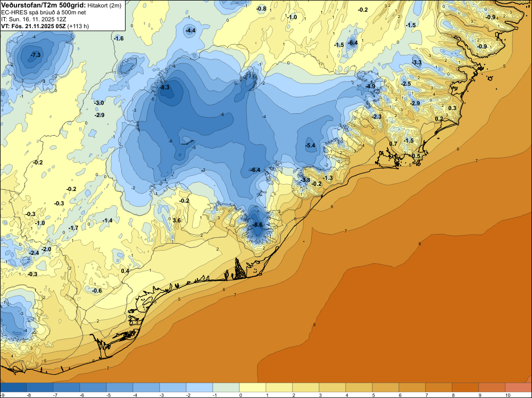Click the legend color between 4 and 5
This screenshot has height=398, width=532.
pos(359,387)
